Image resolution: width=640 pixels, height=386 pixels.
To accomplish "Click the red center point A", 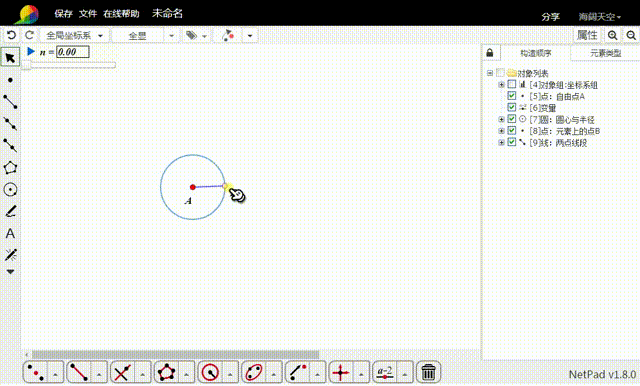I will [193, 187].
